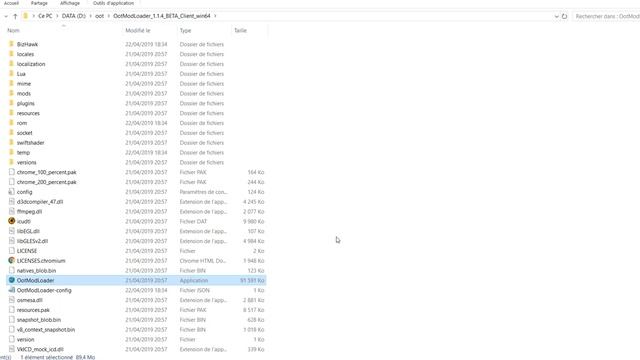Select the Lua folder icon
Viewport: 640px width, 360px height.
pyautogui.click(x=11, y=73)
